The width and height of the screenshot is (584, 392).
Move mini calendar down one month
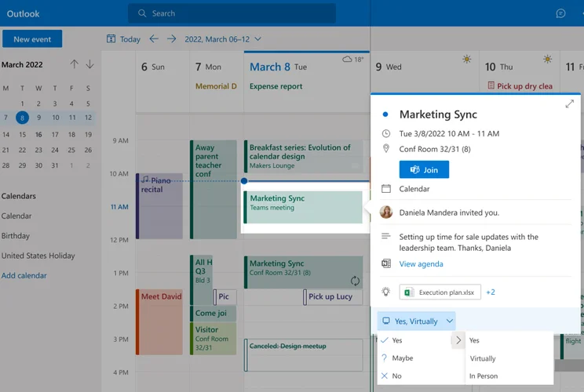[x=89, y=64]
